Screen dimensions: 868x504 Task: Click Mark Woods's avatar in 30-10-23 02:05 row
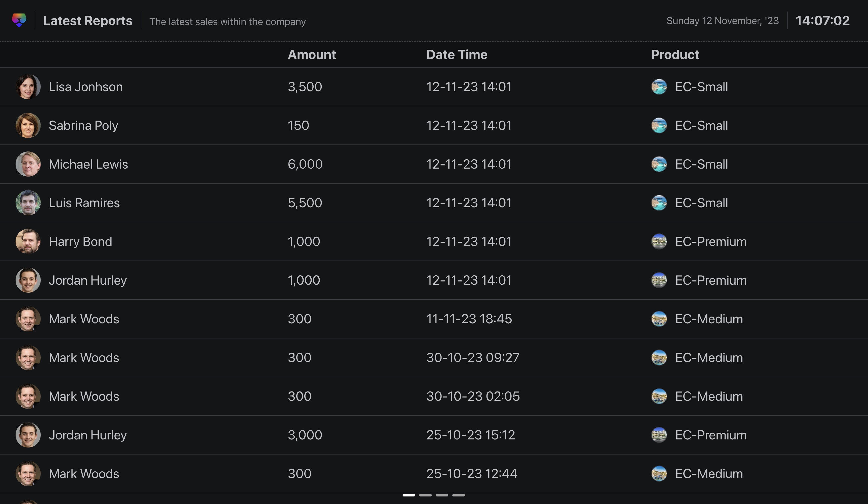point(28,396)
